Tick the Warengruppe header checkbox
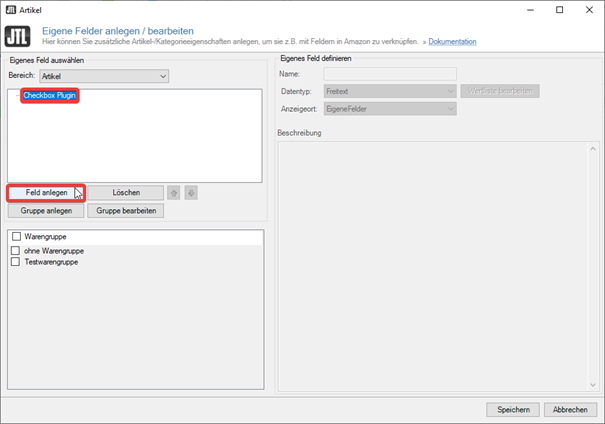Viewport: 605px width, 424px height. (x=16, y=236)
